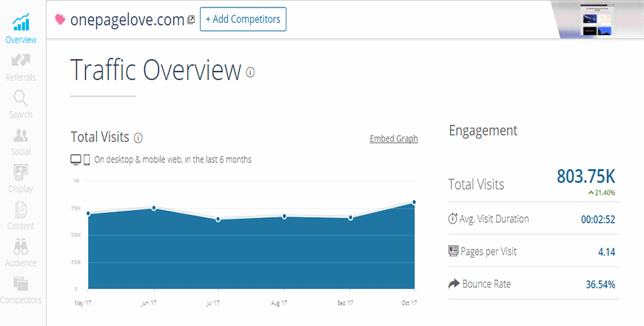The height and width of the screenshot is (326, 644).
Task: Click info icon beside Traffic Overview
Action: (x=250, y=73)
